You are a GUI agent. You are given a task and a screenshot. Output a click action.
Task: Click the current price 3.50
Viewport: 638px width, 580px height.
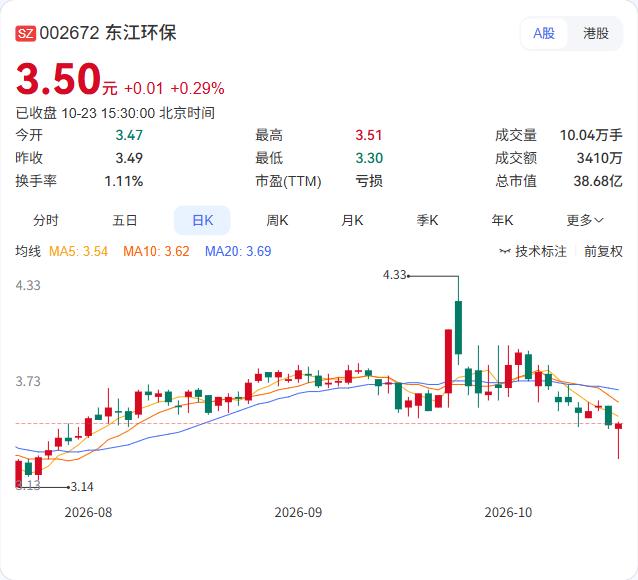[58, 79]
